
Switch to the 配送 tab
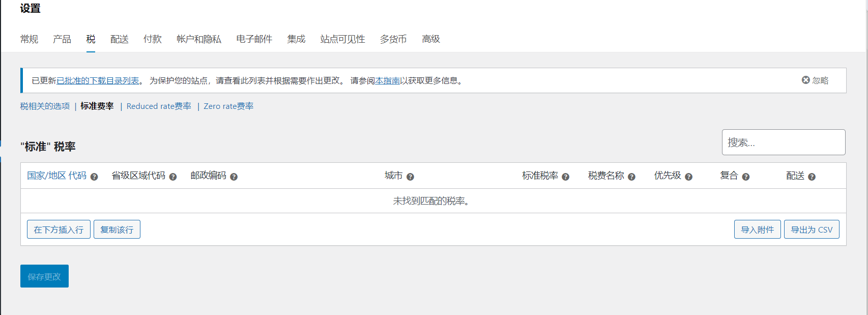120,39
